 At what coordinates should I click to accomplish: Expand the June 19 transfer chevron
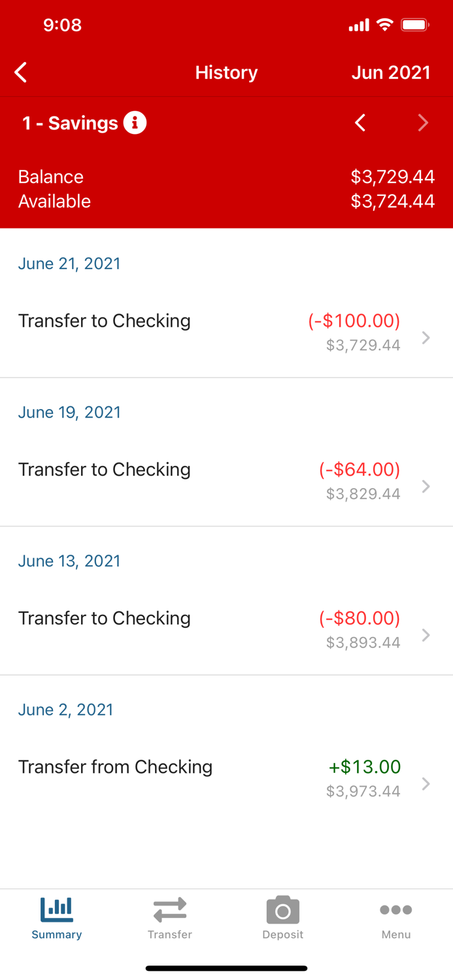[x=426, y=486]
